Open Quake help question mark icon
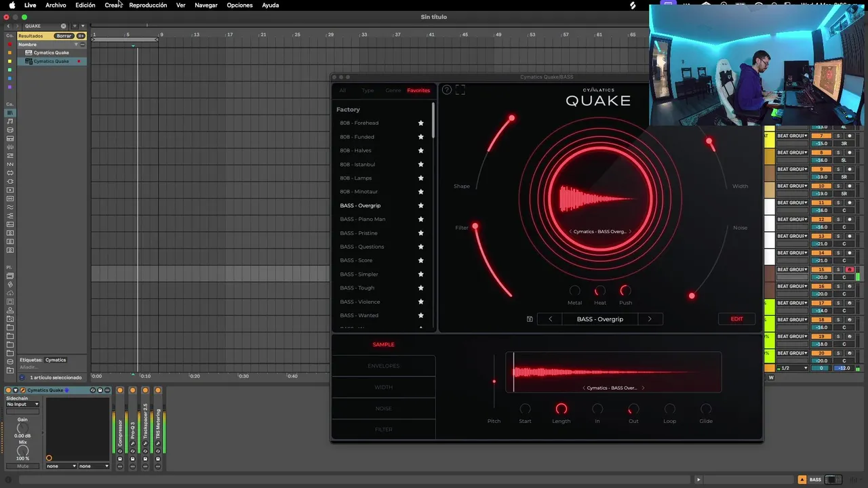 pyautogui.click(x=446, y=89)
